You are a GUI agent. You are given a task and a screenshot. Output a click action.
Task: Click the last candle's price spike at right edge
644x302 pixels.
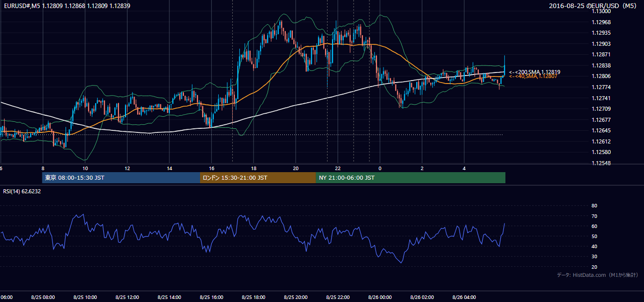tap(504, 64)
